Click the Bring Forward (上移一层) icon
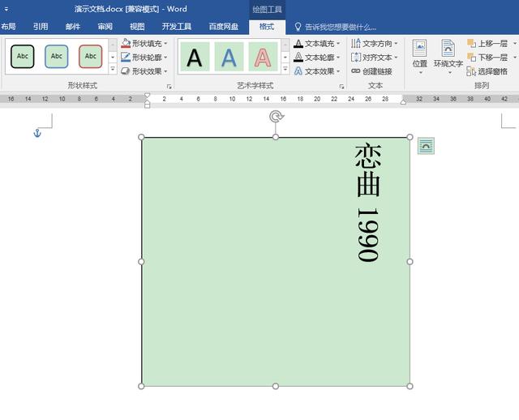 (x=471, y=43)
